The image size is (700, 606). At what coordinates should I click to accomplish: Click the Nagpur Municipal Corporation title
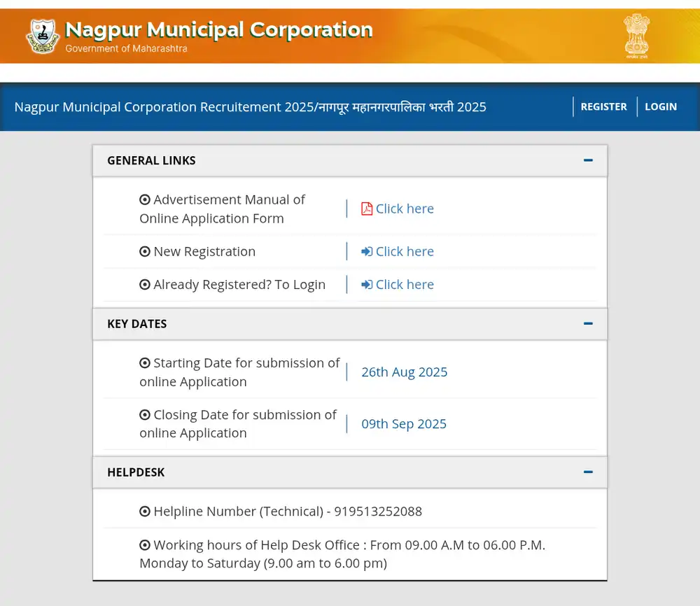pos(218,30)
